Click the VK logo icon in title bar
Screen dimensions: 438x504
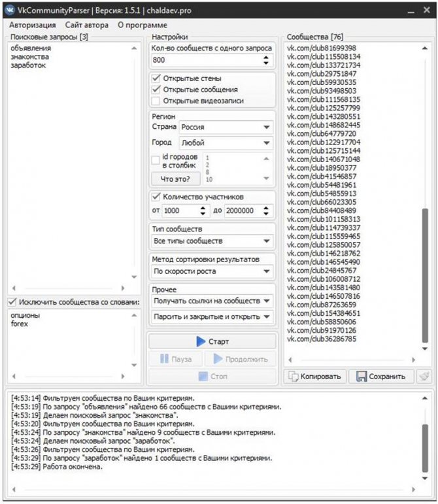pyautogui.click(x=10, y=10)
